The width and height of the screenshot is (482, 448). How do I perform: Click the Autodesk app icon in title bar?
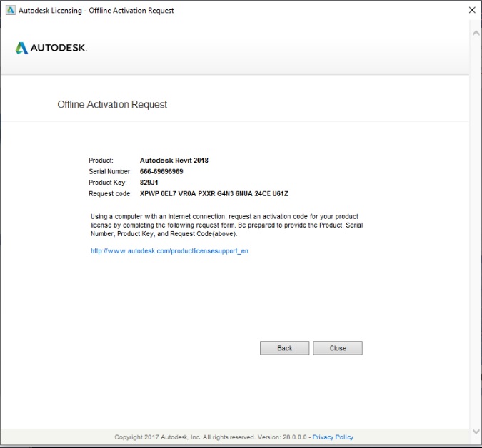pos(9,10)
